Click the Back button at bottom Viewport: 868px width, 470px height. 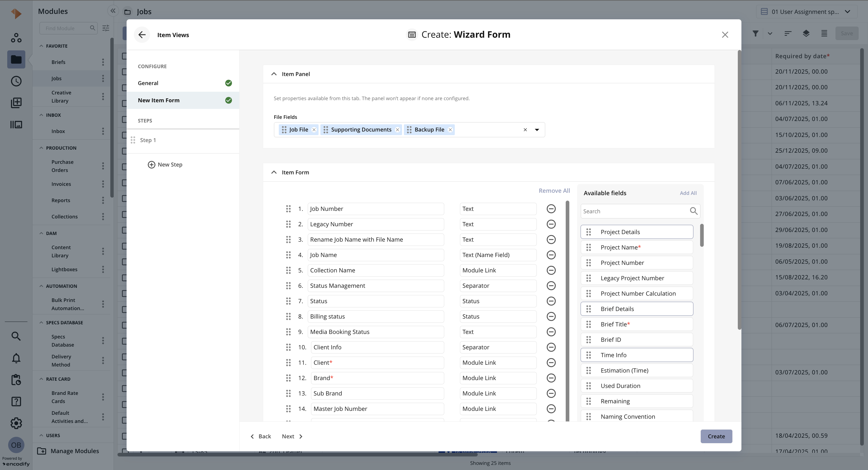coord(260,436)
